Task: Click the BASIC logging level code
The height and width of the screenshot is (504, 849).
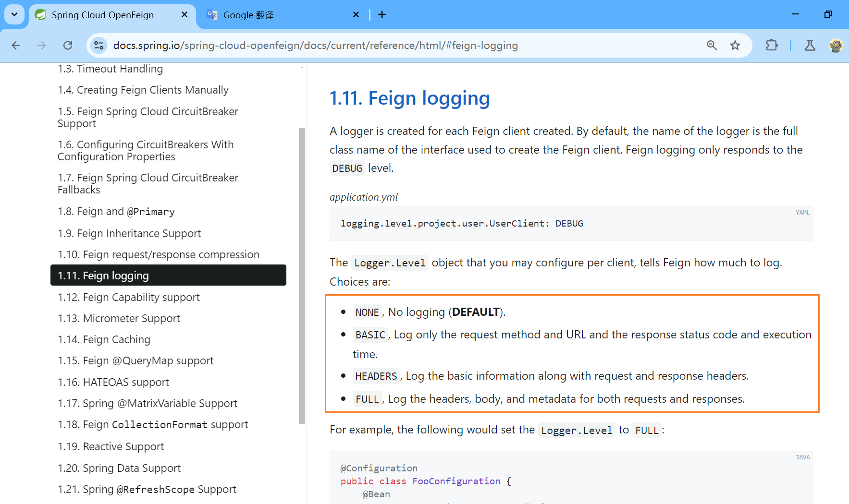Action: (370, 335)
